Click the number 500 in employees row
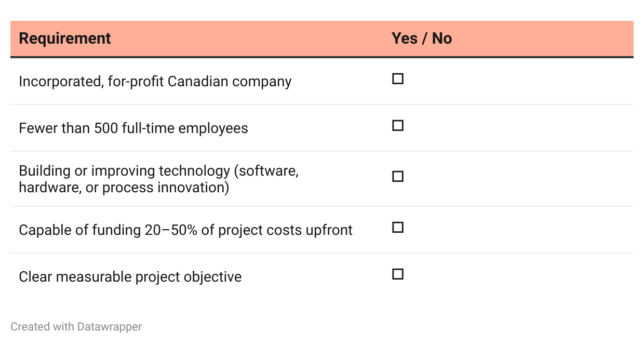This screenshot has width=644, height=344. pos(105,128)
